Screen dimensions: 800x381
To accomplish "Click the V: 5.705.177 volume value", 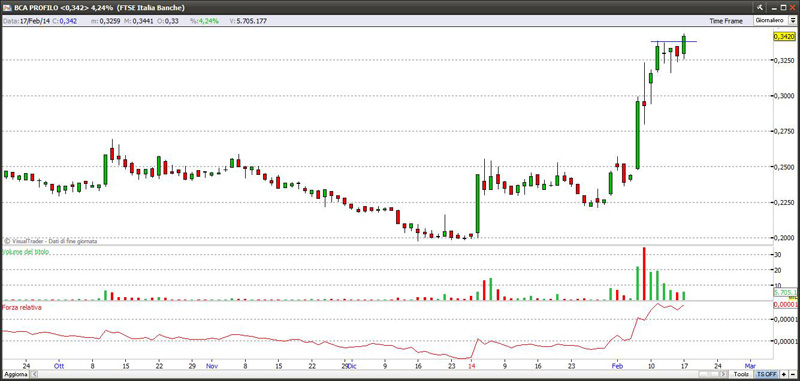I will 248,21.
